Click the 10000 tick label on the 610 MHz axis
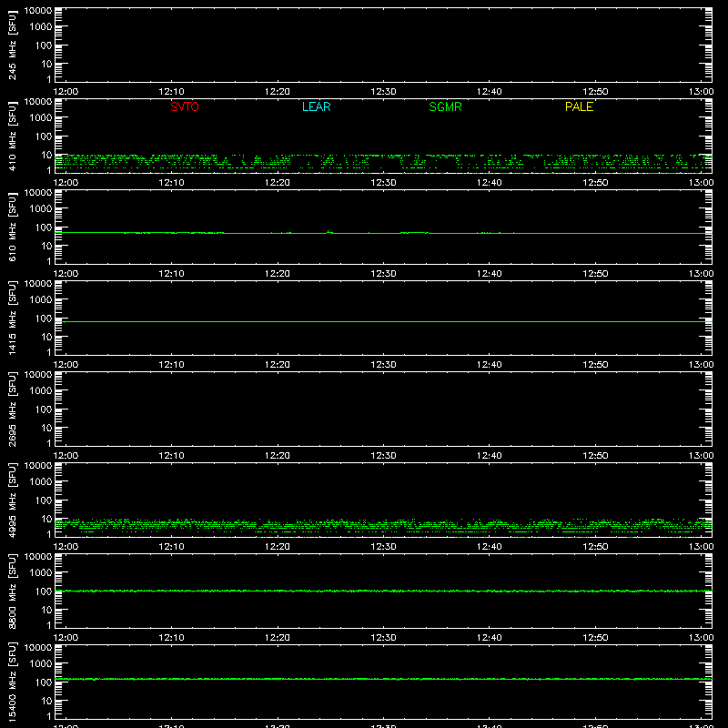The width and height of the screenshot is (728, 728). pos(38,193)
